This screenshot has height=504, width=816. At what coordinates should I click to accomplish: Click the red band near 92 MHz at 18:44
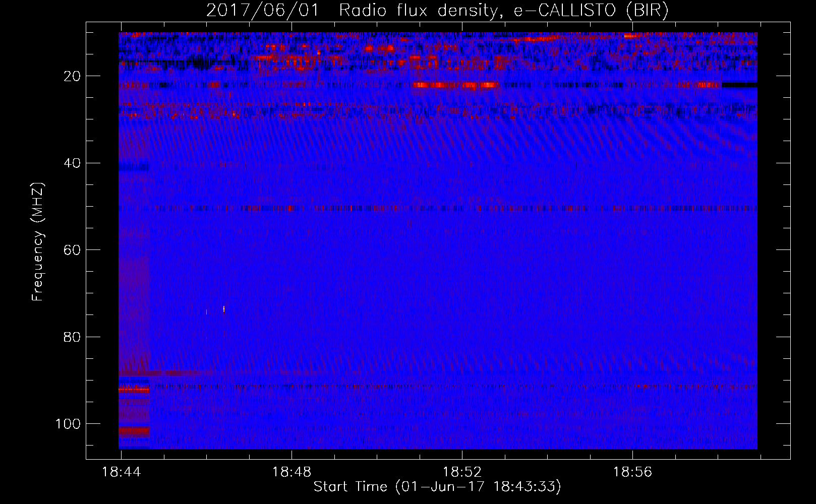point(134,390)
